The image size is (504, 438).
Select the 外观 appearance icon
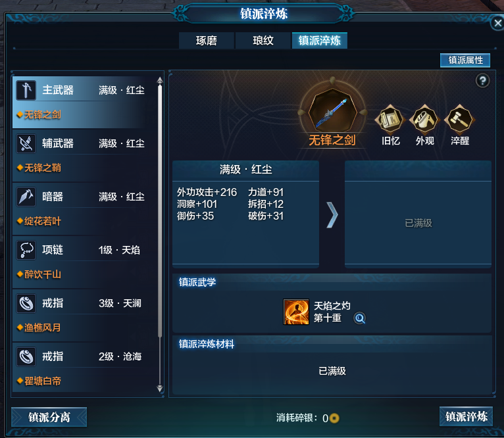pyautogui.click(x=425, y=120)
